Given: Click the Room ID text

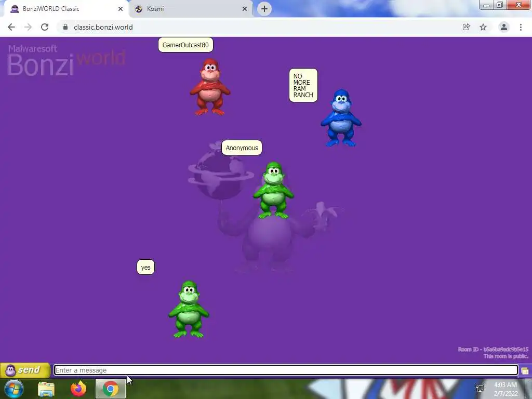Looking at the screenshot, I should 493,349.
